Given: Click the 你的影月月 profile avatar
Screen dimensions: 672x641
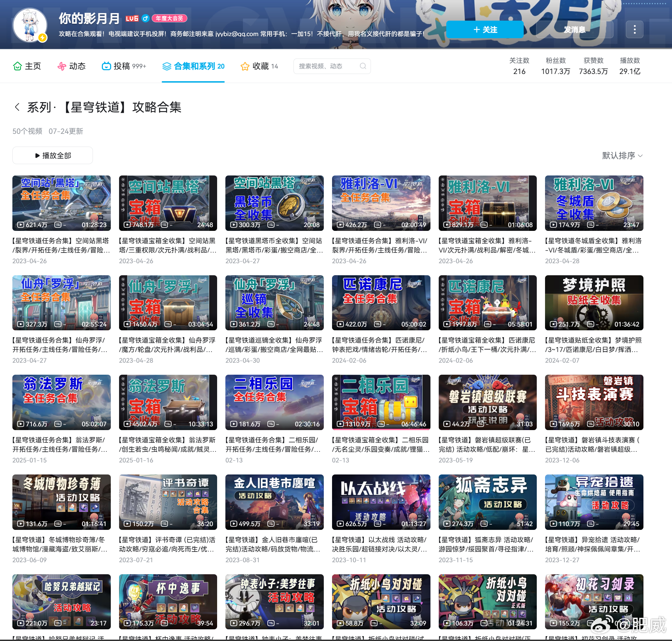Looking at the screenshot, I should pos(30,25).
